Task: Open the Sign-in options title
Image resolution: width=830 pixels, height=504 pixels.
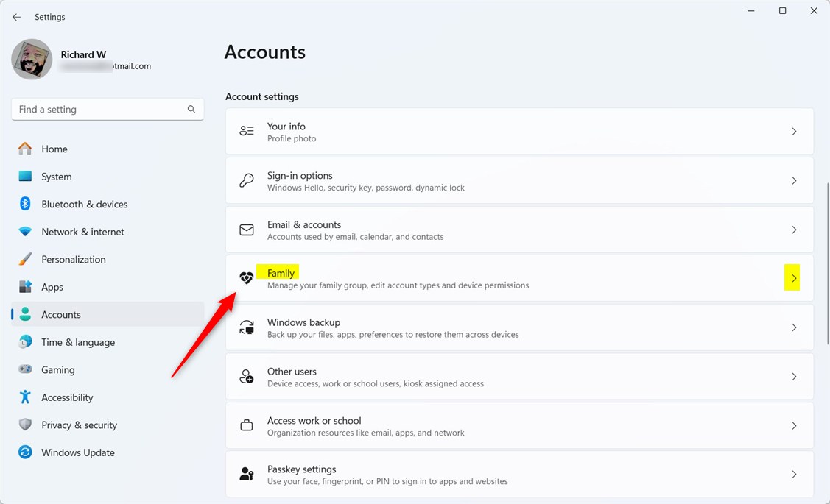Action: click(x=300, y=176)
